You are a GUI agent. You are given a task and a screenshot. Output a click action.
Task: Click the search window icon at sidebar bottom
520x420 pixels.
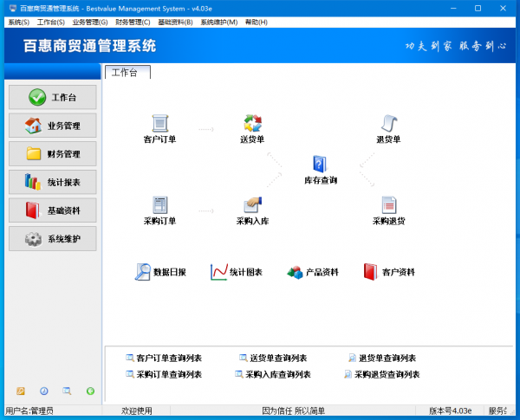pos(67,391)
